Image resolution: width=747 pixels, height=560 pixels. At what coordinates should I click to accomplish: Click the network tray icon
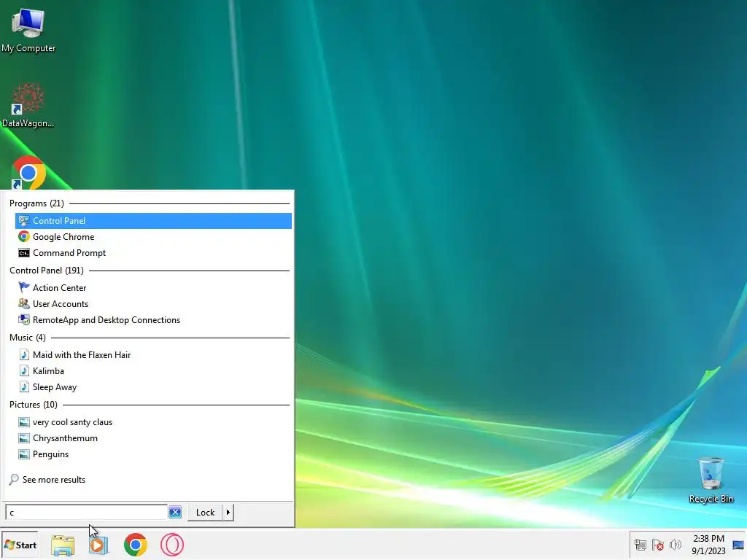pyautogui.click(x=640, y=545)
